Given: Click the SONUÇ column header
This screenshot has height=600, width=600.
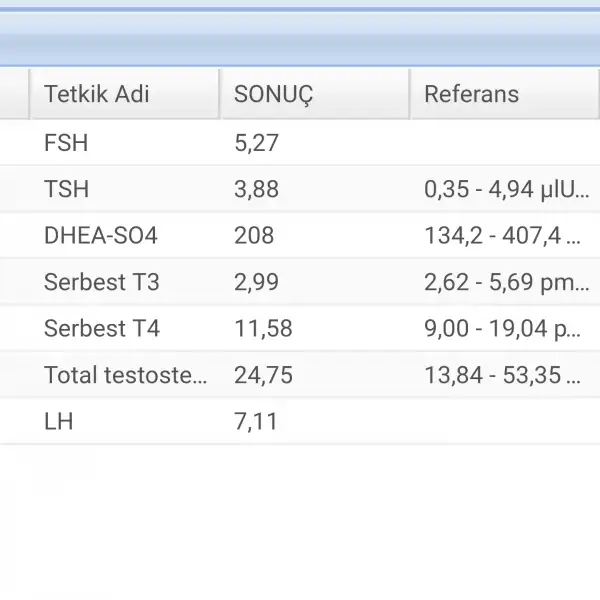Looking at the screenshot, I should [x=273, y=94].
